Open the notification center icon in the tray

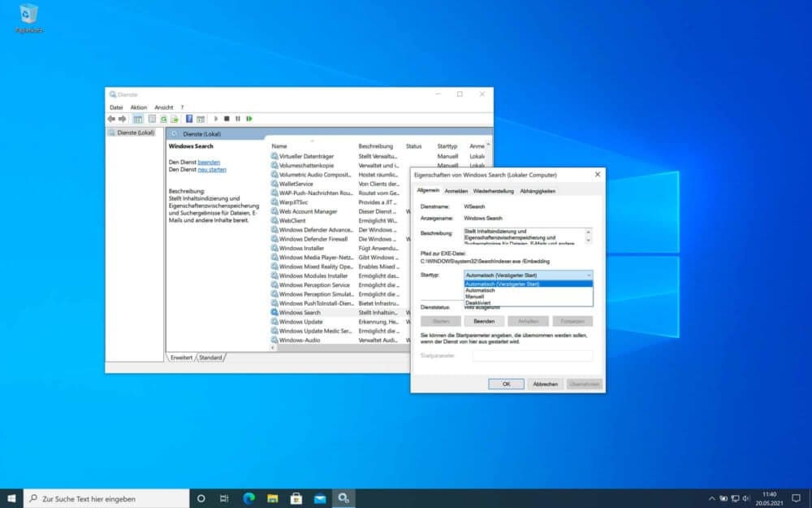coord(796,498)
